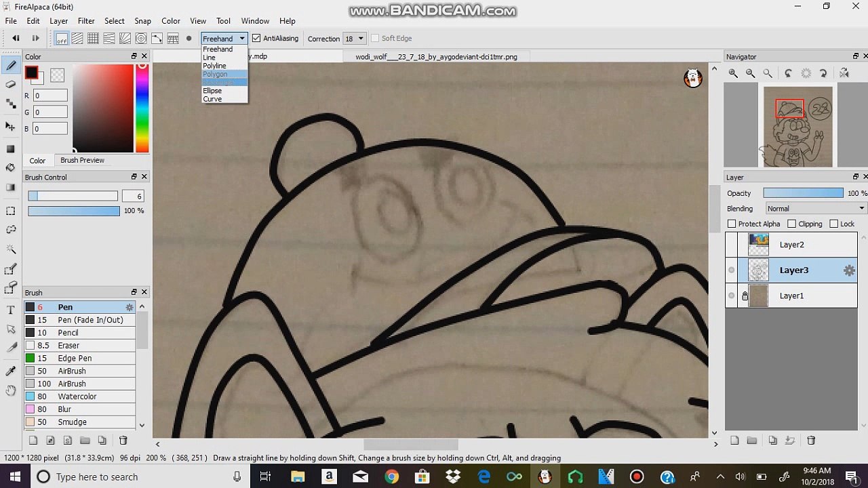Image resolution: width=868 pixels, height=488 pixels.
Task: Click Redo arrow in toolbar
Action: click(36, 39)
